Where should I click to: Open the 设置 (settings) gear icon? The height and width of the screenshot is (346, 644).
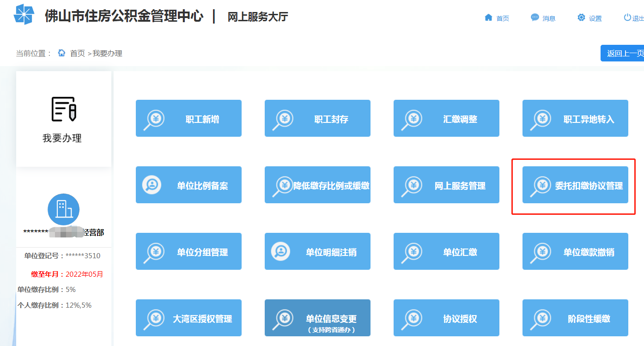pos(581,18)
